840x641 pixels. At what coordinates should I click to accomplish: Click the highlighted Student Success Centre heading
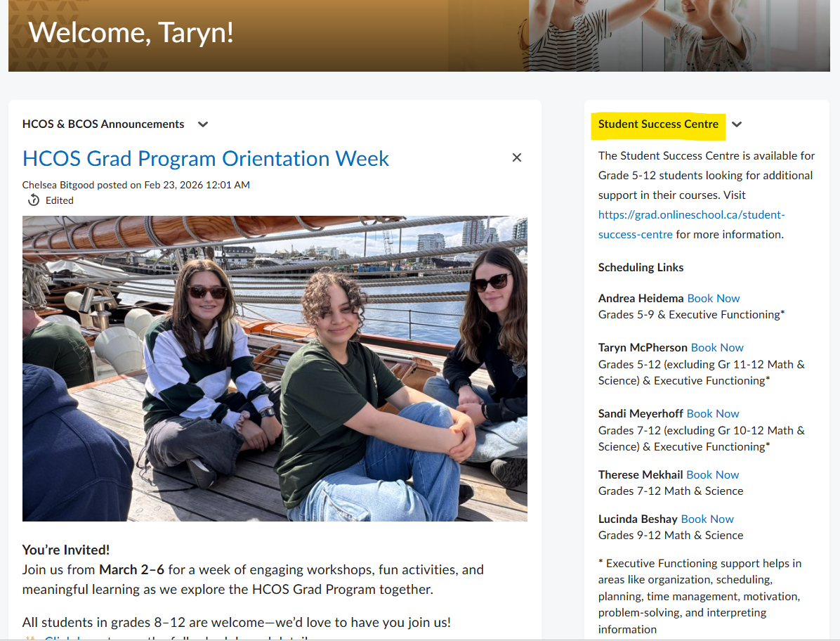coord(658,124)
